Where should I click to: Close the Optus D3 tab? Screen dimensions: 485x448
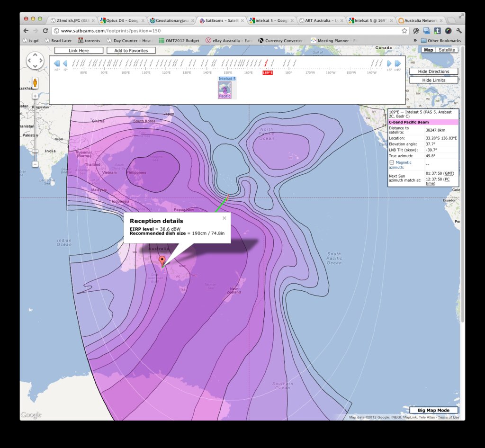(x=143, y=21)
